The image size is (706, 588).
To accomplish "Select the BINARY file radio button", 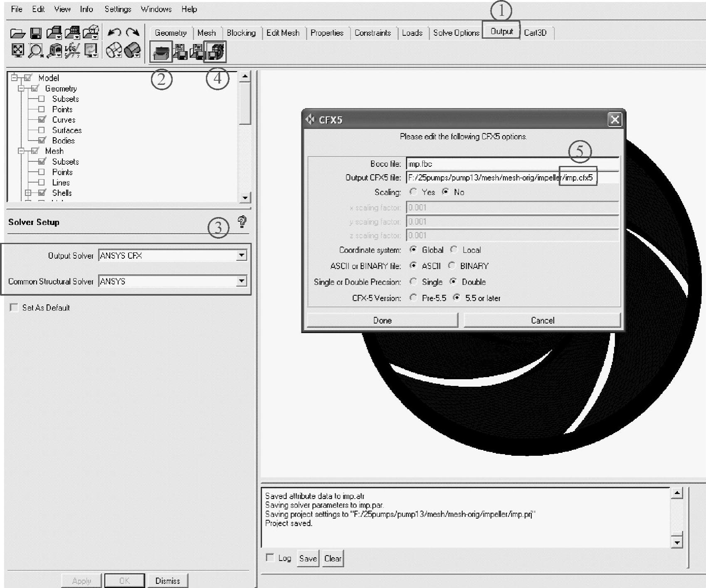I will point(452,266).
